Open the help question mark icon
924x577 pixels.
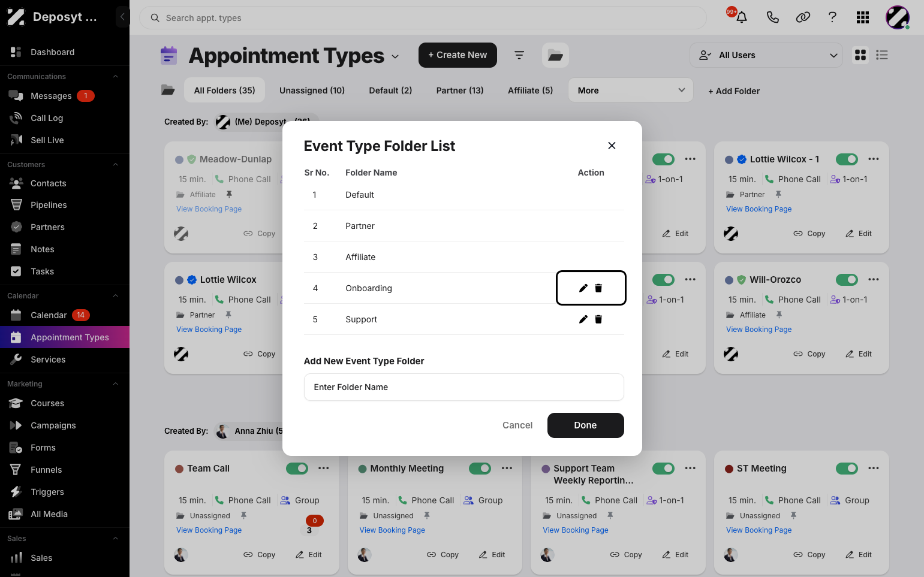pyautogui.click(x=832, y=17)
